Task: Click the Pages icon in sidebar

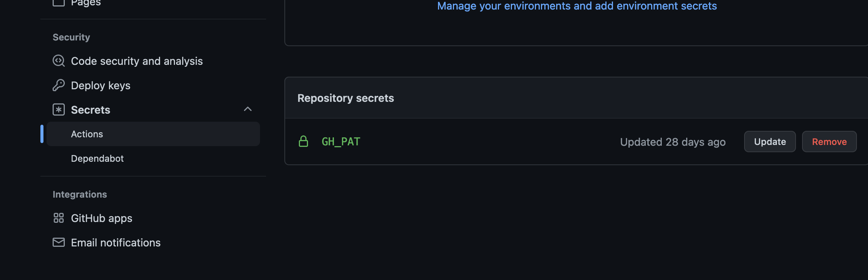Action: click(58, 3)
